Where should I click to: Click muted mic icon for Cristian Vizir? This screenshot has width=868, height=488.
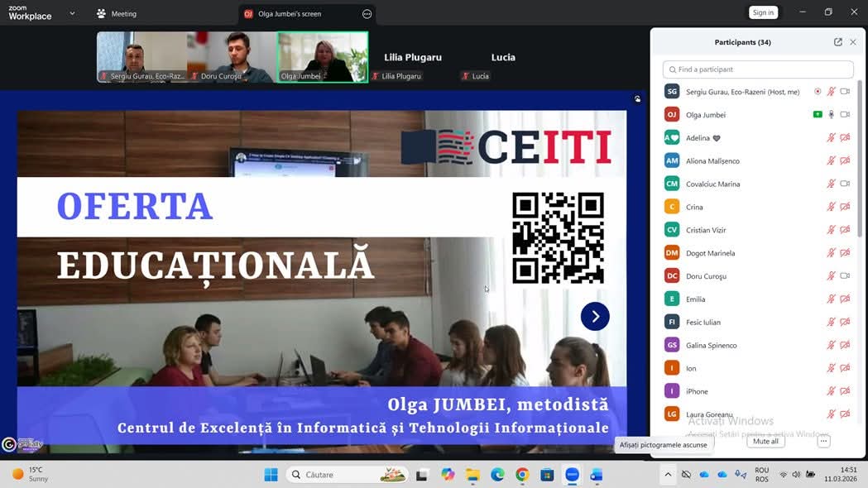831,230
